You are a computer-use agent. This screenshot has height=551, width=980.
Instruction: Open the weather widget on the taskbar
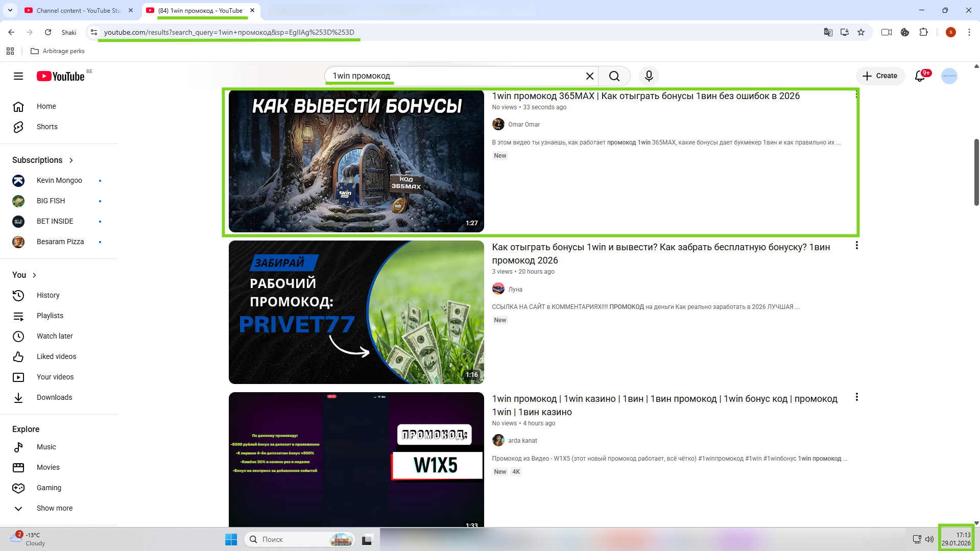[28, 539]
